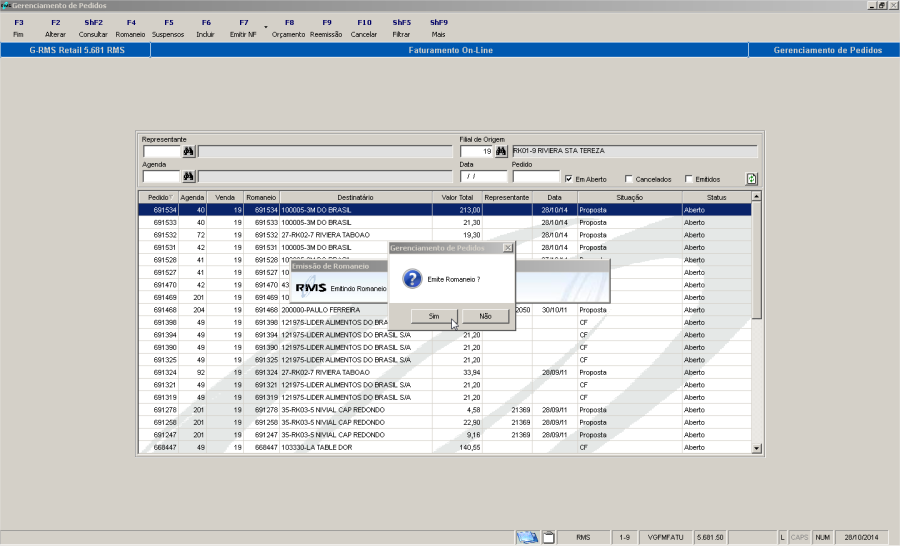The height and width of the screenshot is (546, 900).
Task: Uncheck the Em Aberto checkbox
Action: pos(569,179)
